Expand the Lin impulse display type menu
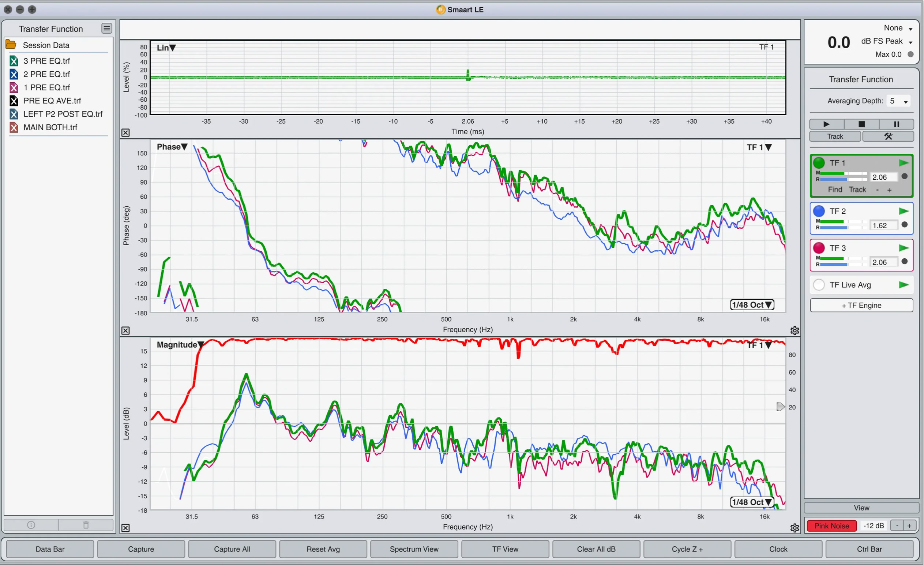Viewport: 924px width, 565px height. [166, 48]
